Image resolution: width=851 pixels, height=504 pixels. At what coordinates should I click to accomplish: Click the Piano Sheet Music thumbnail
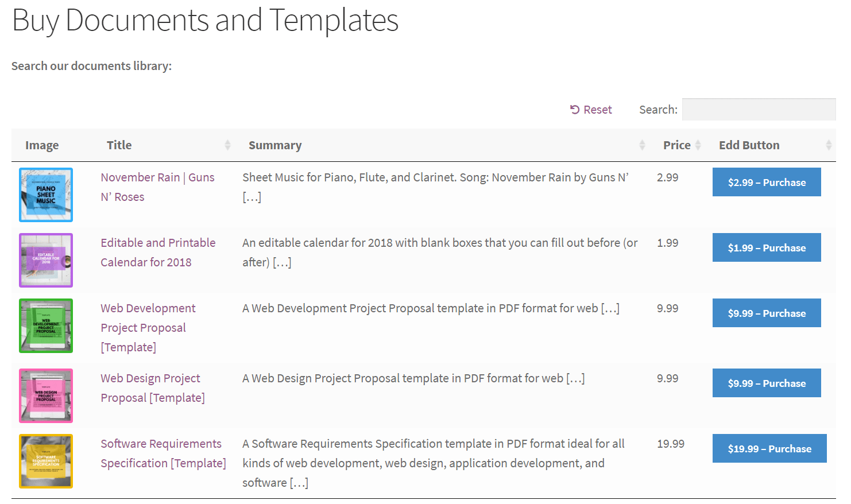coord(45,195)
